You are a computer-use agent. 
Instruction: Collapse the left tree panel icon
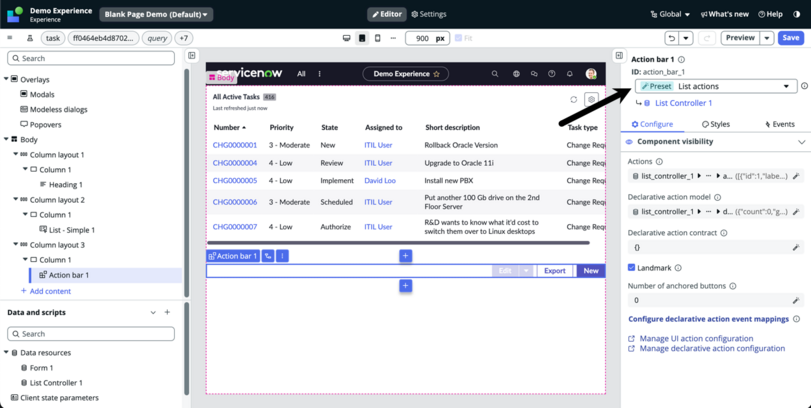[192, 55]
